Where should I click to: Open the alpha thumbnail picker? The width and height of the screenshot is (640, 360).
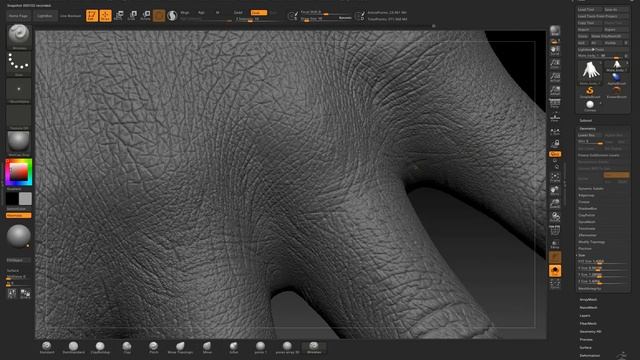tap(18, 90)
